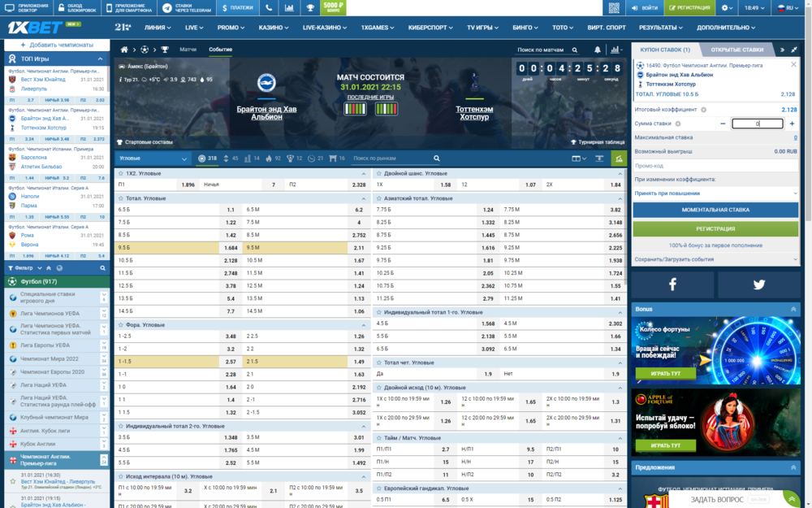Open the ЛИНИЯ main menu

point(158,28)
